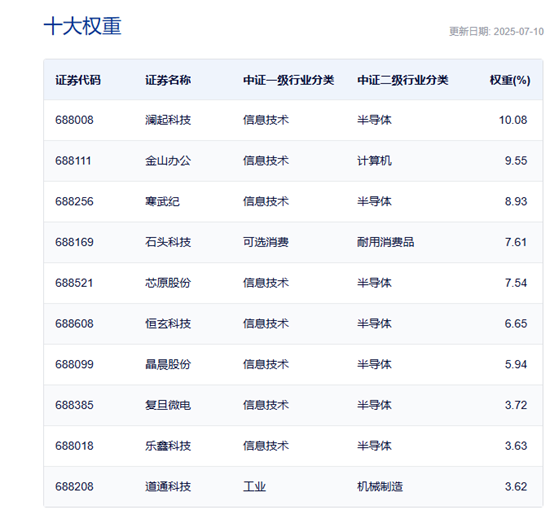
Task: Click 信息技术 in the 恒玄科技 row
Action: tap(266, 324)
